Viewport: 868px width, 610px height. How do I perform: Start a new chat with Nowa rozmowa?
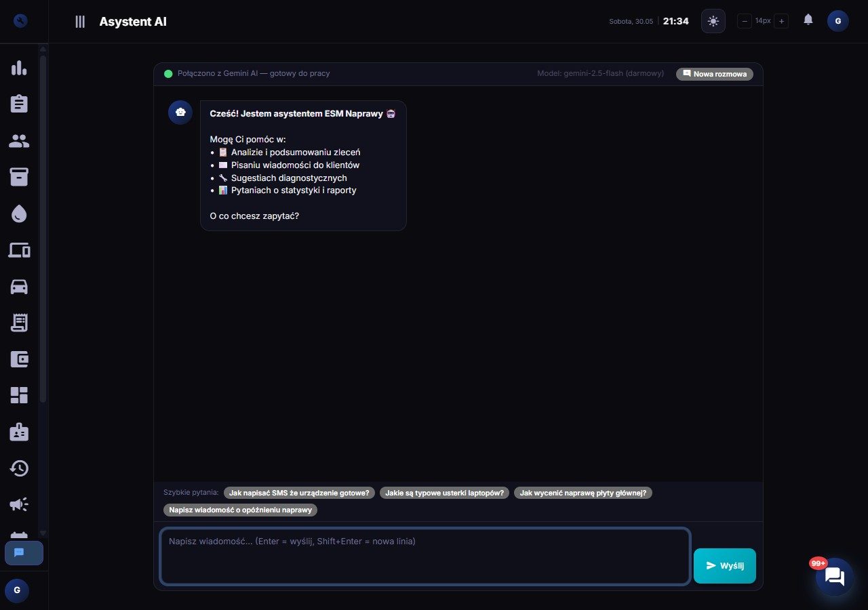click(715, 74)
